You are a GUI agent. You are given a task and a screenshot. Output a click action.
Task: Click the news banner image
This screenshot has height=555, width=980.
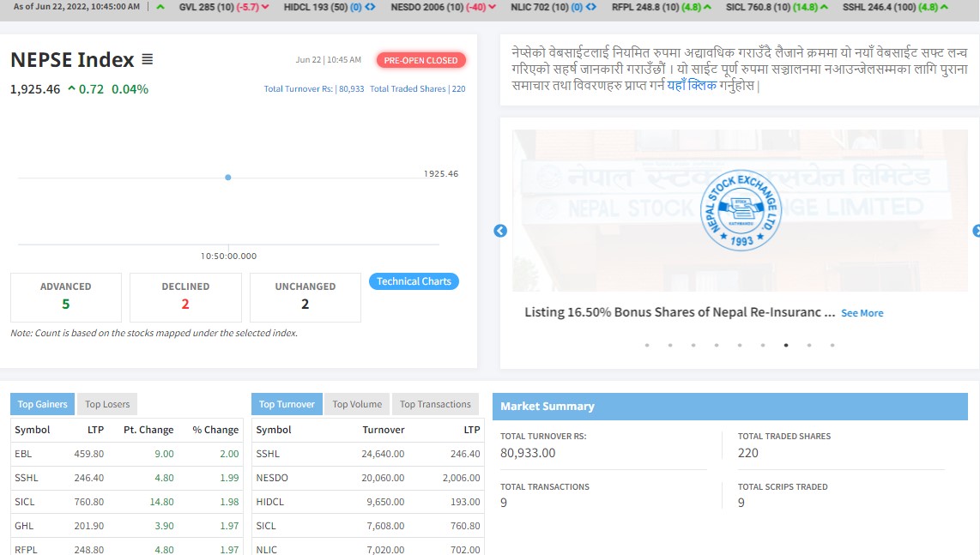pyautogui.click(x=740, y=211)
